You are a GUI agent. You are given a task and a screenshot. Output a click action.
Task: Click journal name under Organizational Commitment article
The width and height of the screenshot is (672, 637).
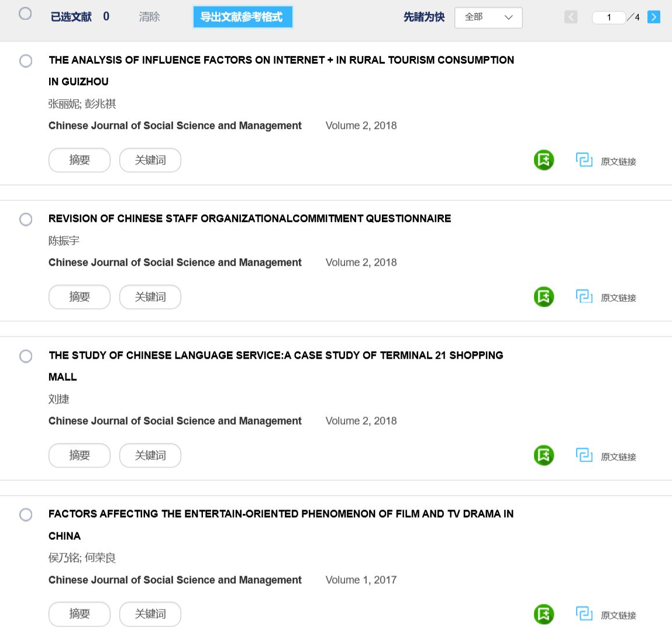point(175,262)
